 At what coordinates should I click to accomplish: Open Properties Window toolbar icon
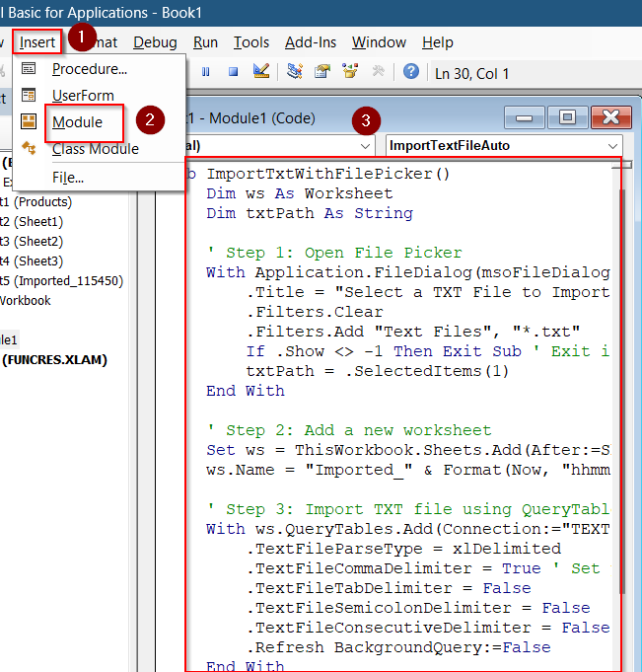click(x=322, y=71)
